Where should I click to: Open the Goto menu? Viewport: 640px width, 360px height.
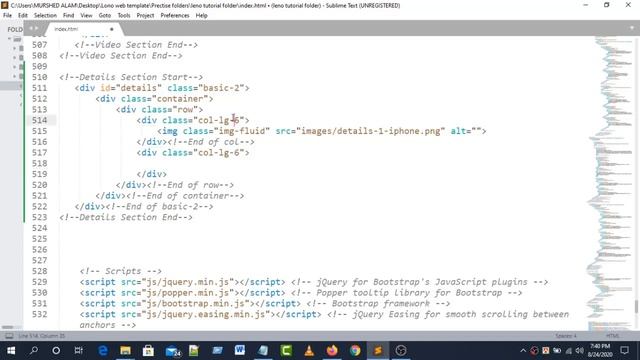[x=105, y=16]
